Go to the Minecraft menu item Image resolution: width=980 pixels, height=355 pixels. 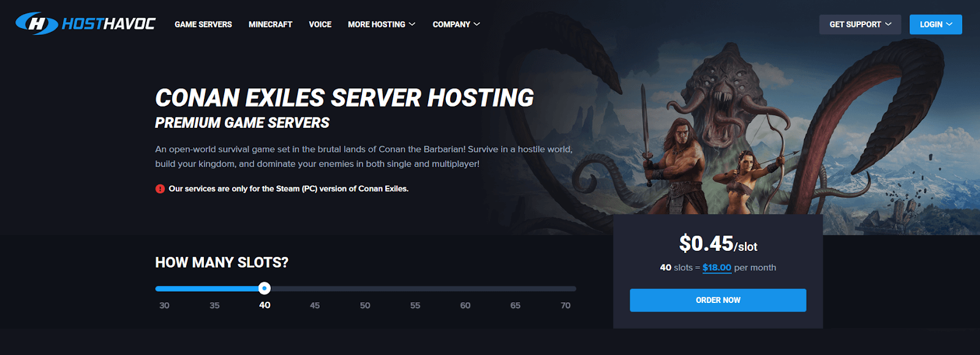pyautogui.click(x=270, y=24)
